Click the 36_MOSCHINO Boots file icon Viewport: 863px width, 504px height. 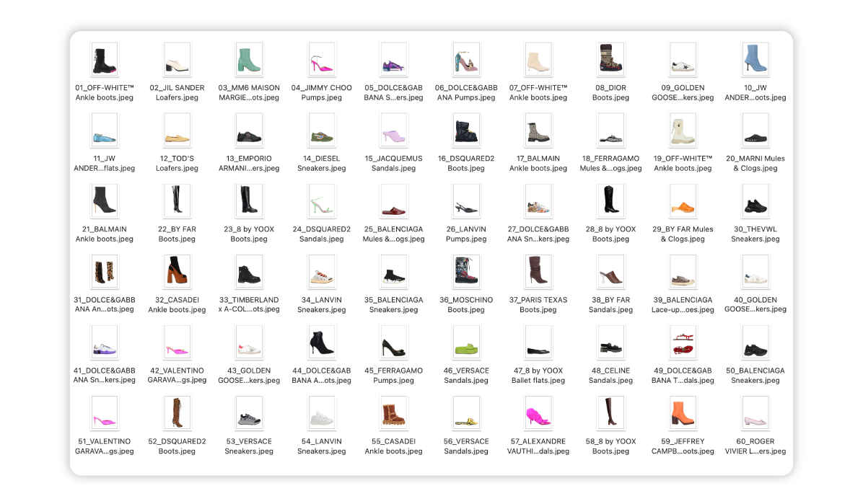point(465,273)
